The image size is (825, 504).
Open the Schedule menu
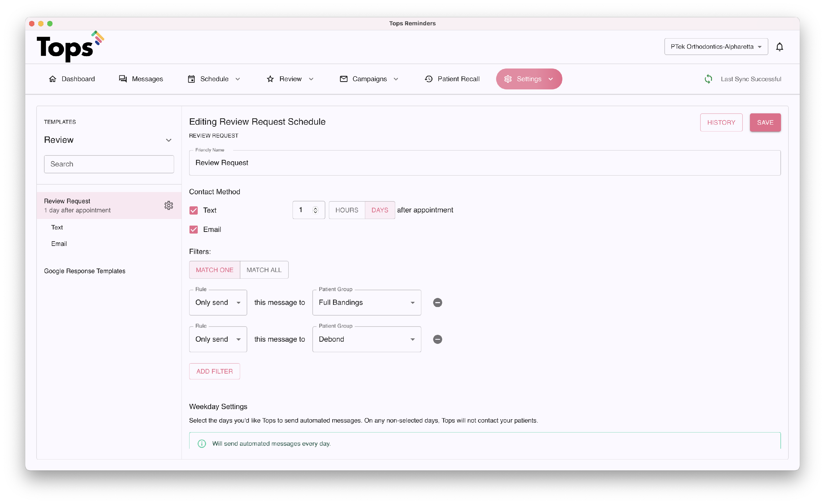(214, 79)
